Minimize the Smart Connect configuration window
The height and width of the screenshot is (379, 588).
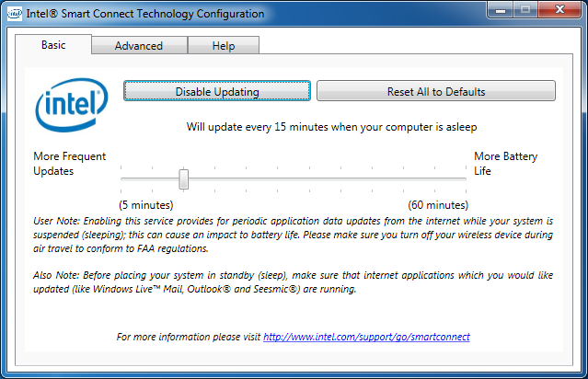click(x=500, y=11)
